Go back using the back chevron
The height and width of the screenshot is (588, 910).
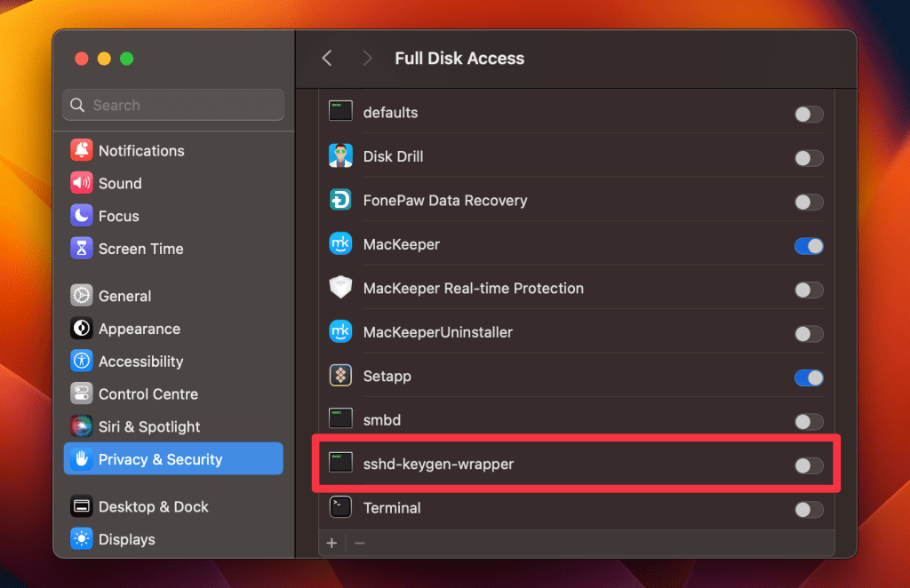[327, 59]
